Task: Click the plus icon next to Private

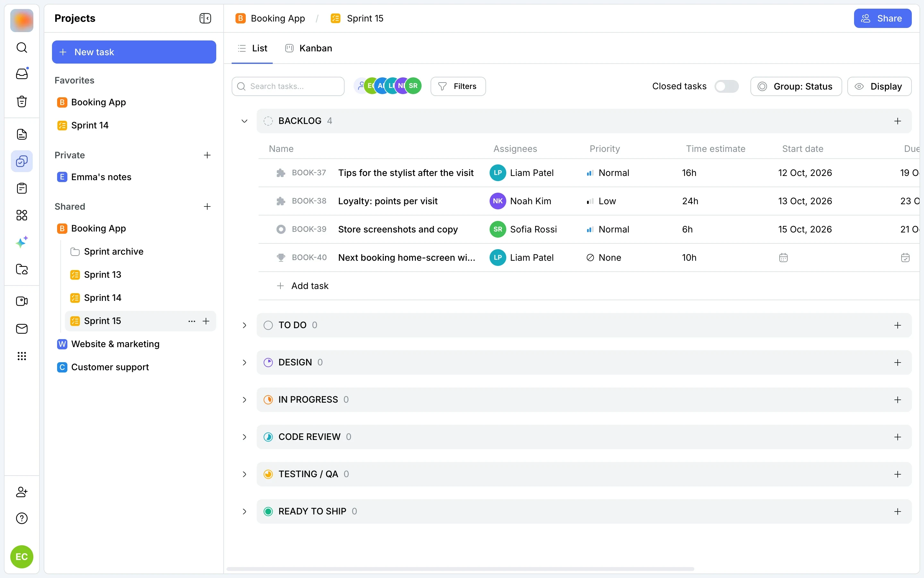Action: [x=207, y=155]
